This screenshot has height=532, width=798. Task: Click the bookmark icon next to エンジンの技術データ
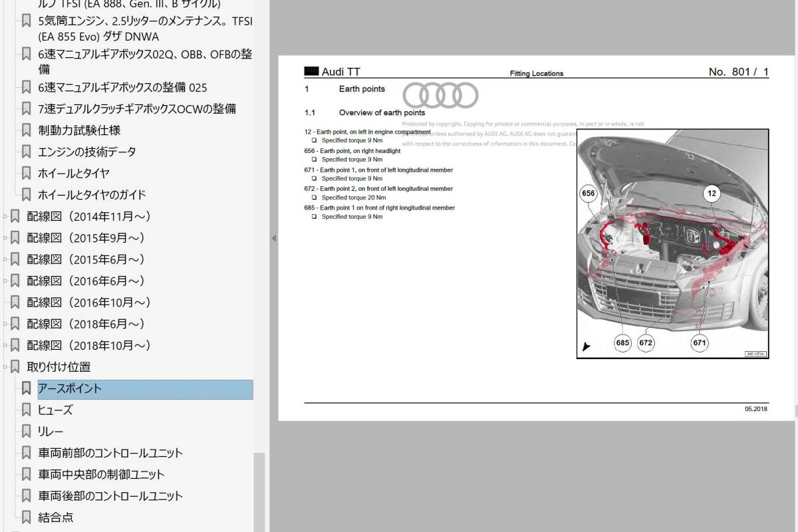tap(26, 152)
